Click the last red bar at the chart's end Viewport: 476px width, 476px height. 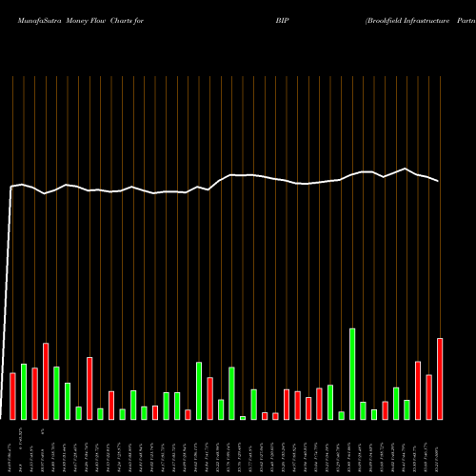point(440,379)
